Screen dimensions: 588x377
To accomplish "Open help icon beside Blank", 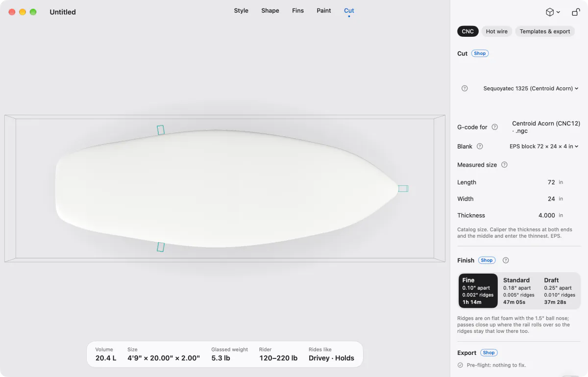I will 480,146.
